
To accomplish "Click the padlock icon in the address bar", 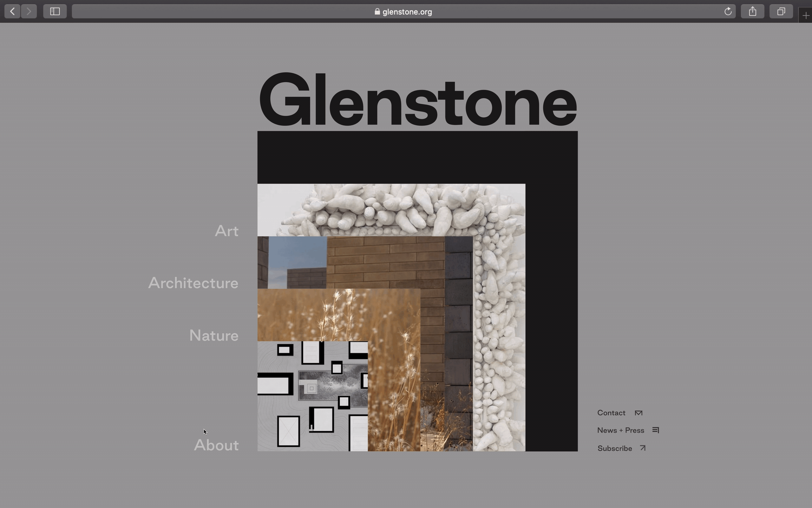I will pyautogui.click(x=377, y=12).
